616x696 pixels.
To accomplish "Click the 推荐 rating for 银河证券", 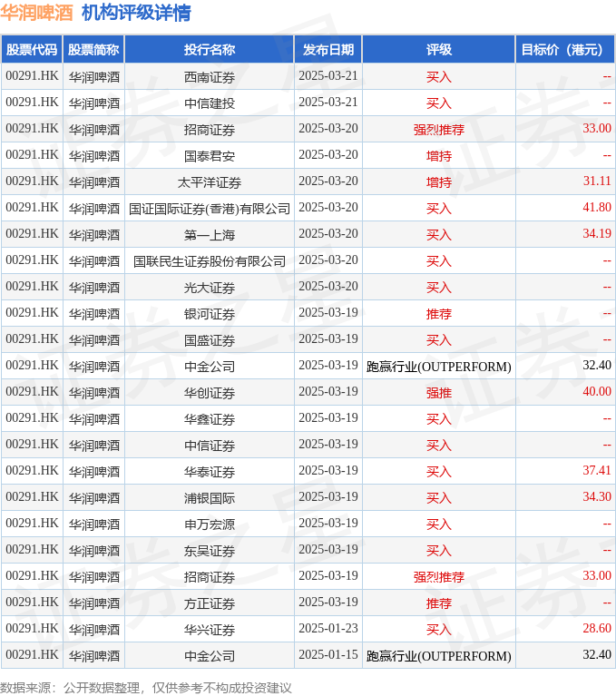I will click(439, 314).
